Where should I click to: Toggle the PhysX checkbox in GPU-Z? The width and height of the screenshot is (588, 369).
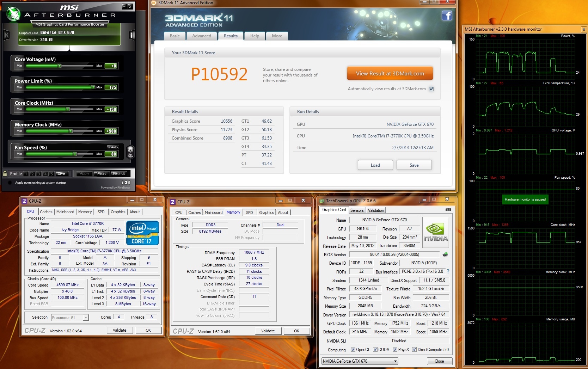395,350
